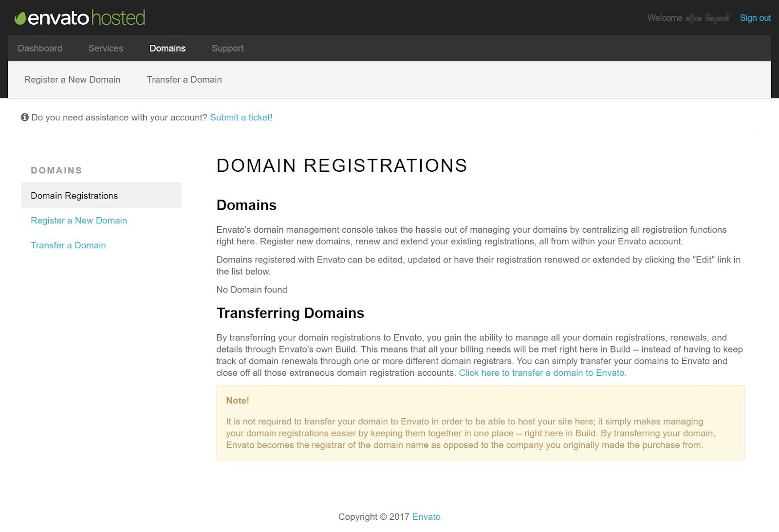Click the DOMAINS sidebar heading
Viewport: 779px width, 532px height.
(56, 170)
